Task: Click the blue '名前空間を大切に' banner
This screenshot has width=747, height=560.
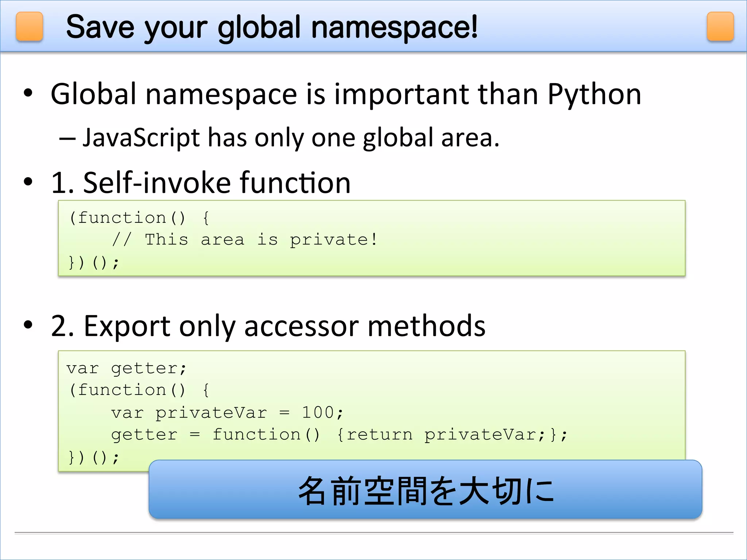Action: (x=425, y=489)
